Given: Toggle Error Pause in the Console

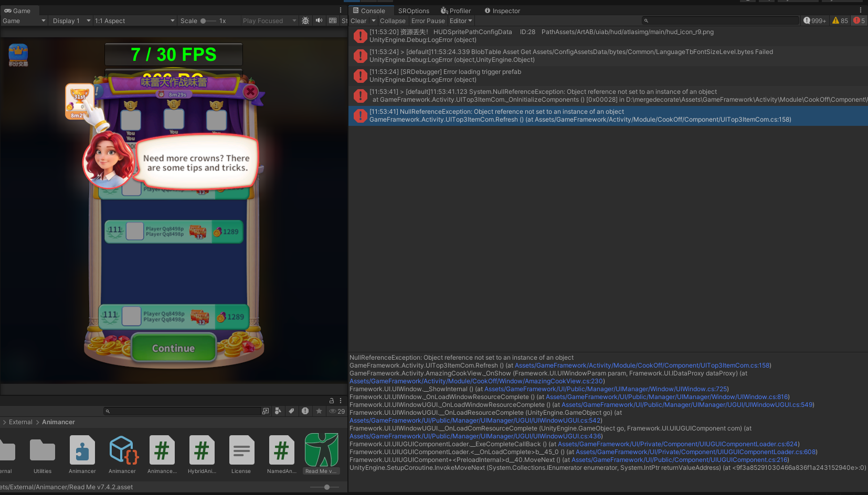Looking at the screenshot, I should (428, 21).
